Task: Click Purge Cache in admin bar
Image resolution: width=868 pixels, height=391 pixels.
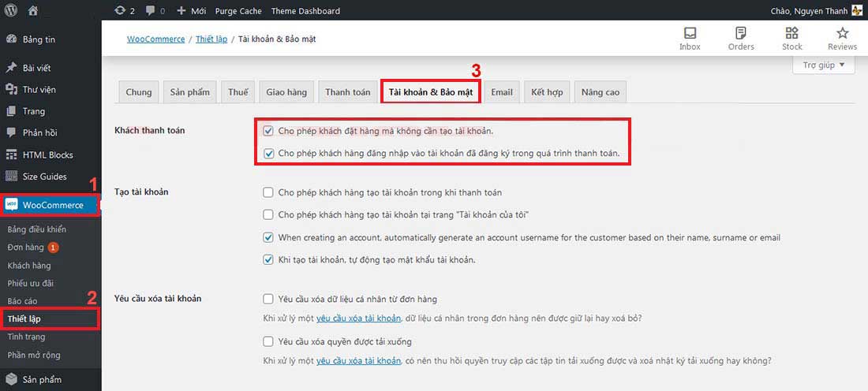Action: tap(238, 10)
